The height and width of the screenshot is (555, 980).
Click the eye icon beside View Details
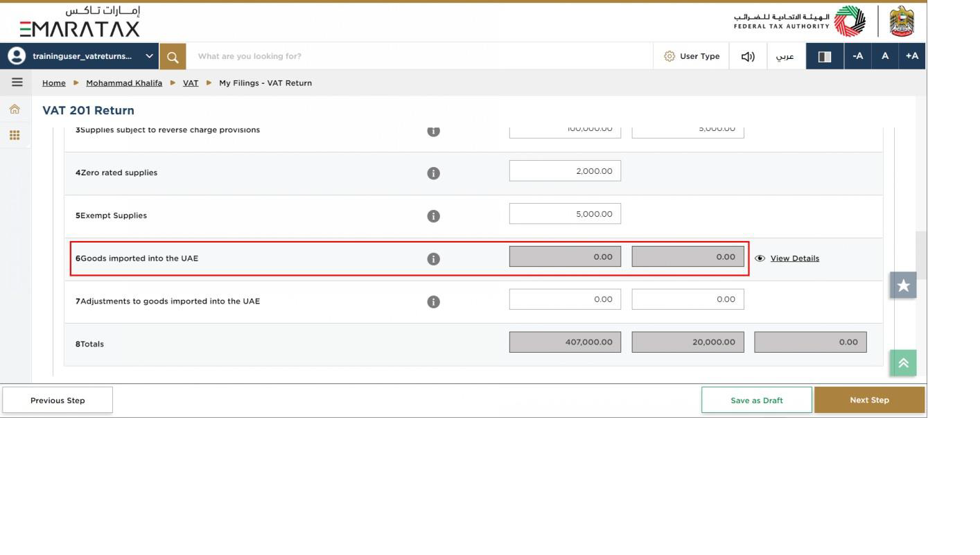click(760, 258)
